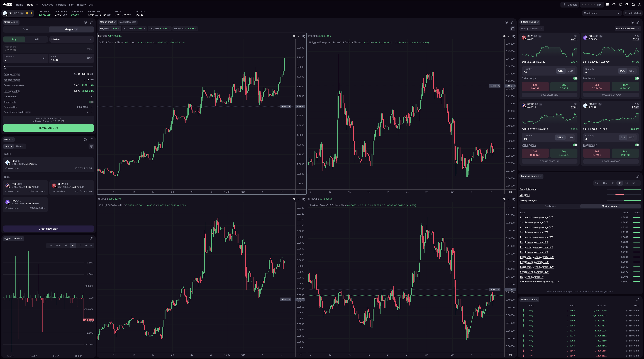This screenshot has width=644, height=359.
Task: Expand the Manage favorites dropdown
Action: [x=531, y=29]
